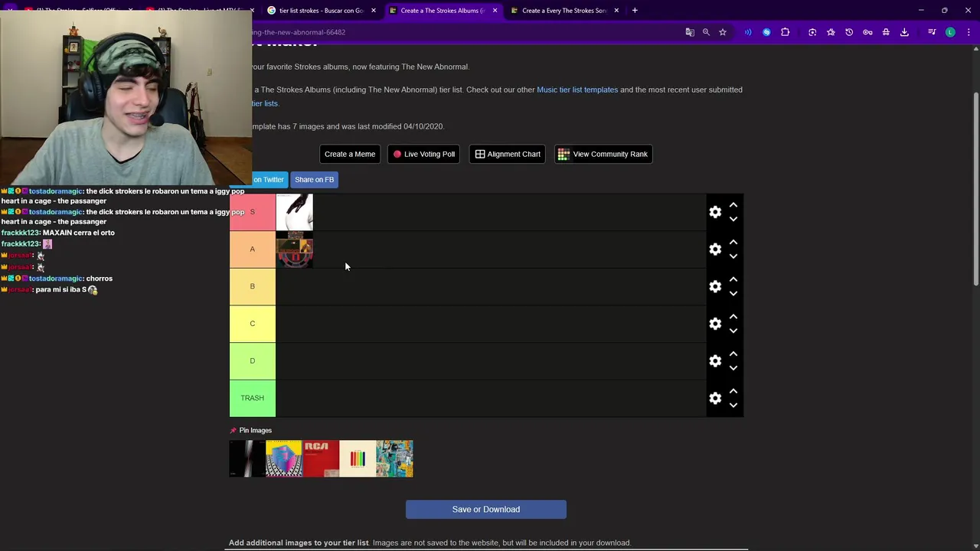Click the sound wave extension icon

click(x=748, y=32)
